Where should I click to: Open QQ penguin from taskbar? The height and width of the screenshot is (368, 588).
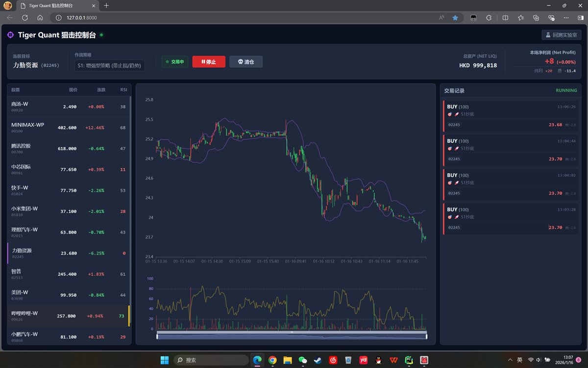[378, 360]
